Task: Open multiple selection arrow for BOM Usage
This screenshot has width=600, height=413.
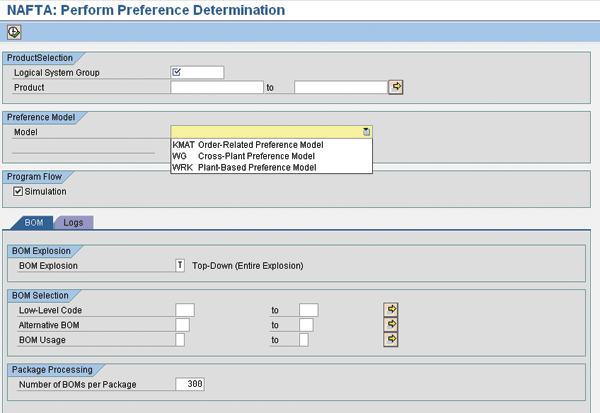Action: tap(391, 340)
